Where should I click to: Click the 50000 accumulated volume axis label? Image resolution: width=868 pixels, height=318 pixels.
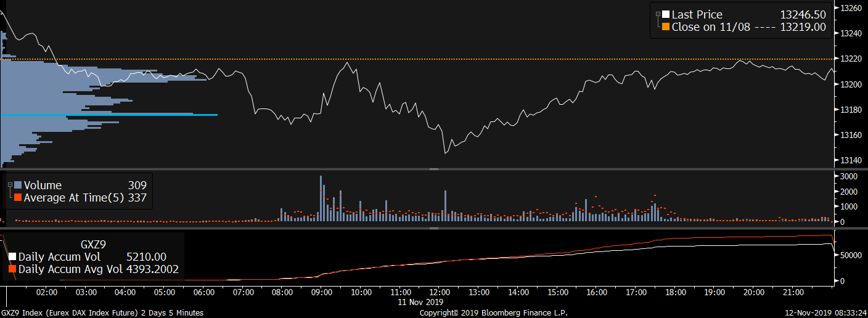[852, 254]
